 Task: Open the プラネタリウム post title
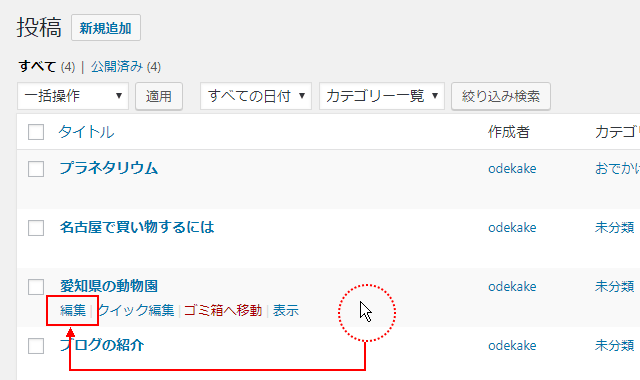point(109,168)
